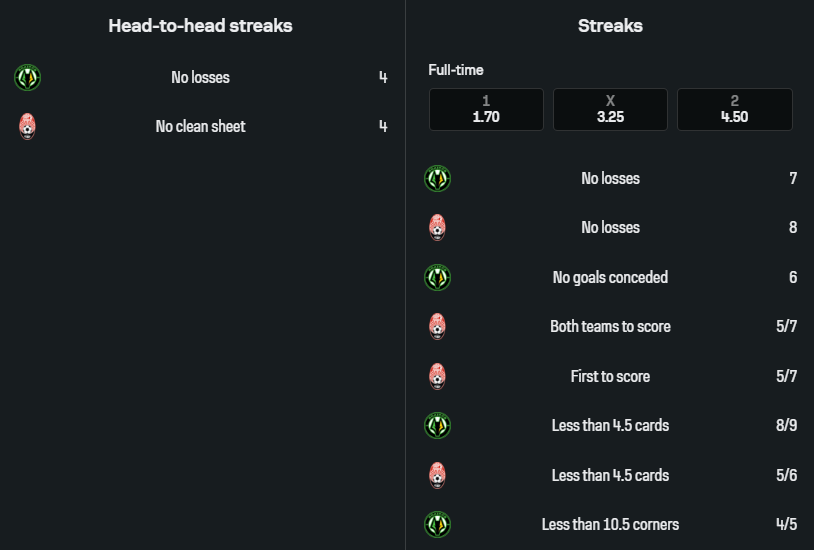
Task: Click red crest next to No losses 8
Action: click(437, 228)
